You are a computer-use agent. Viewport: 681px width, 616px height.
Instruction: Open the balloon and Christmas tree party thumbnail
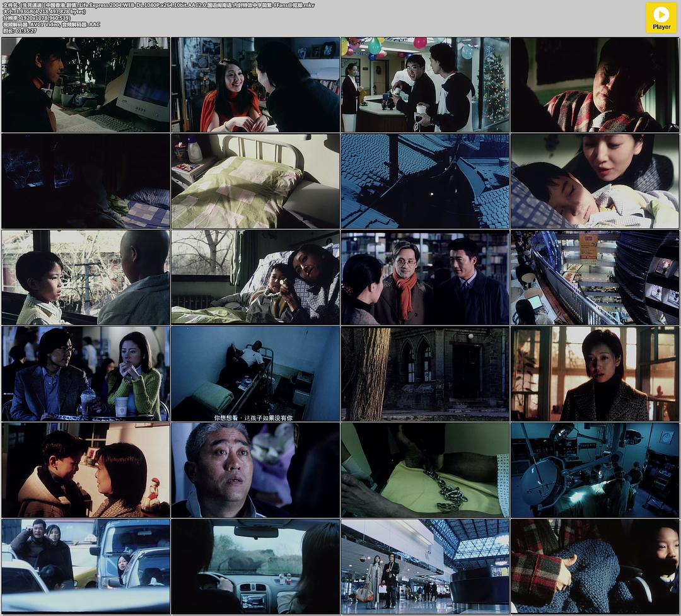pyautogui.click(x=425, y=84)
